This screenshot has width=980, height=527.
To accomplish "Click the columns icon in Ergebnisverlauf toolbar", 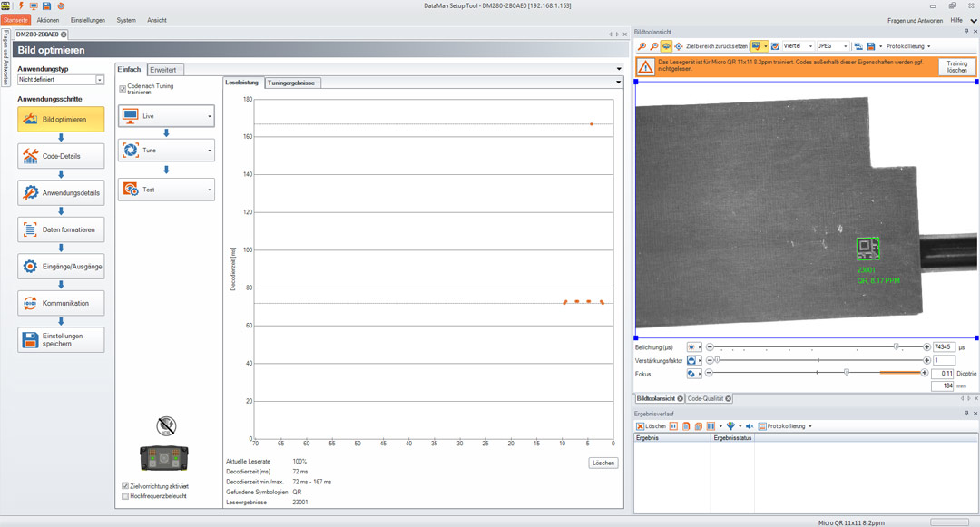I will (x=710, y=425).
